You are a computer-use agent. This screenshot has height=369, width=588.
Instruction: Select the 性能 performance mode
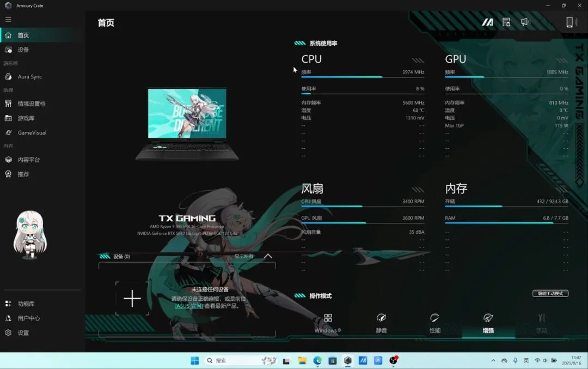click(434, 324)
